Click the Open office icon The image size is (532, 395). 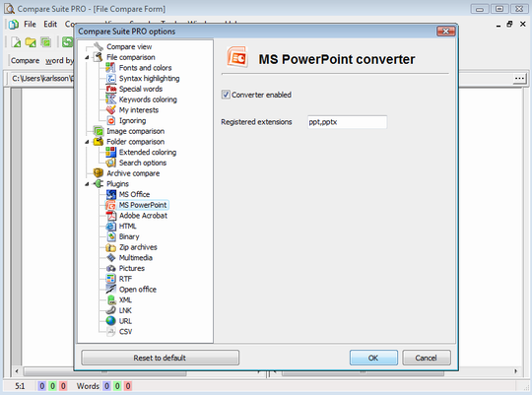110,290
